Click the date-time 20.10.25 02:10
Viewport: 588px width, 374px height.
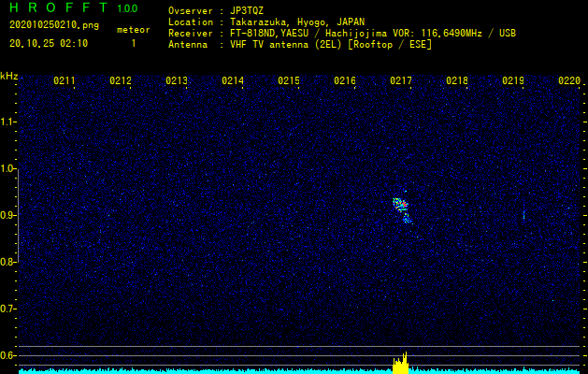pos(49,44)
